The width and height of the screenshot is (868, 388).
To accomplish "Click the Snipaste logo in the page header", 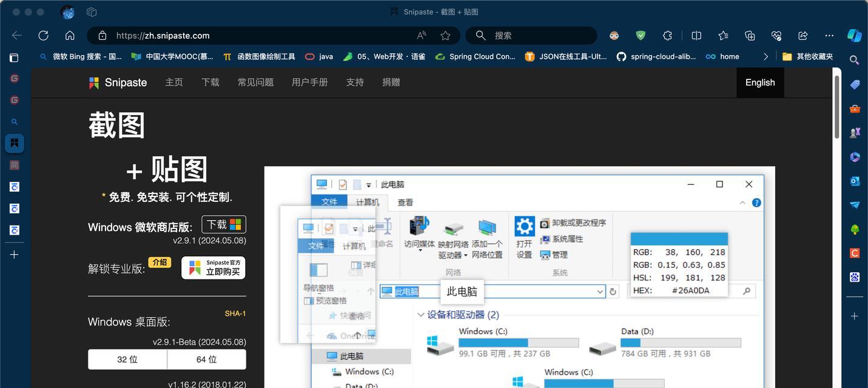I will coord(118,82).
